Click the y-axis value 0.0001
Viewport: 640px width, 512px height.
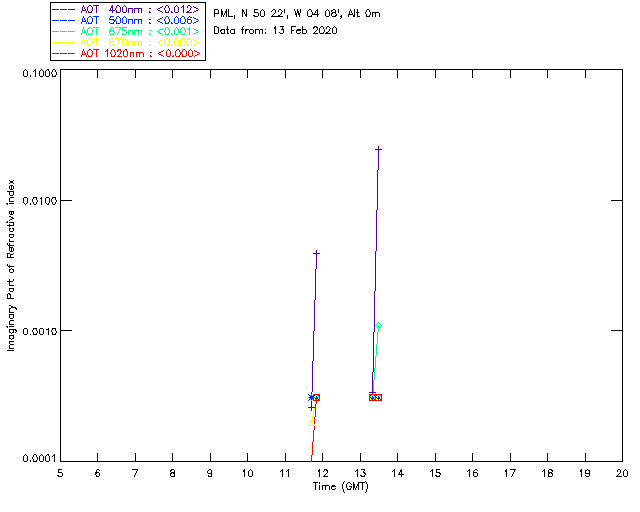39,459
